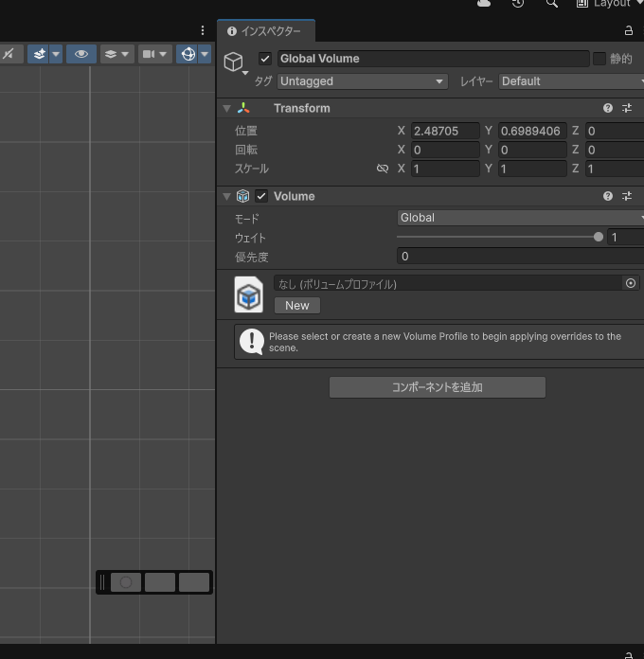Viewport: 644px width, 659px height.
Task: Click the search magnifier icon
Action: tap(552, 4)
